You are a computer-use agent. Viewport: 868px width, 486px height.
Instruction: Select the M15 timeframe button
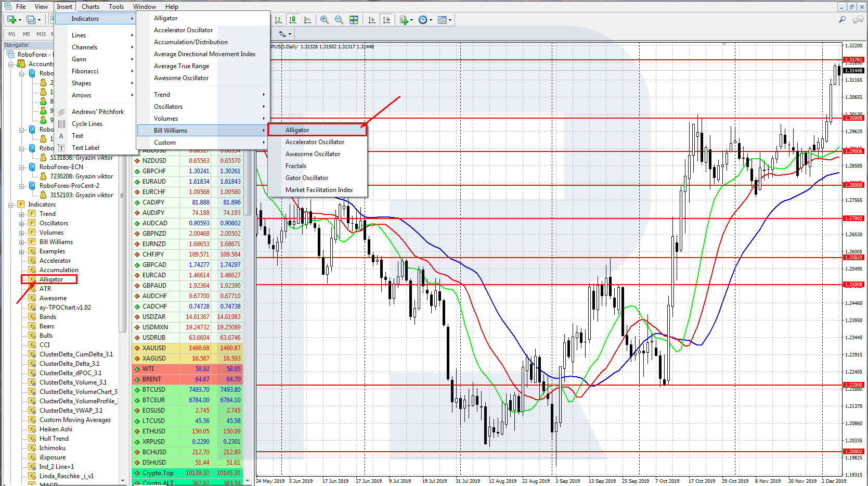tap(41, 34)
